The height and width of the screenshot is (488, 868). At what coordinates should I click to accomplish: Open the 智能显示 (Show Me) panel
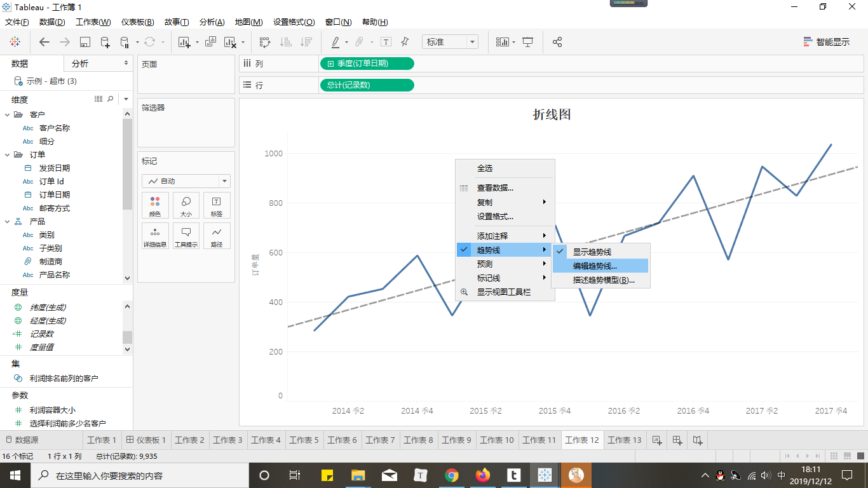coord(827,42)
